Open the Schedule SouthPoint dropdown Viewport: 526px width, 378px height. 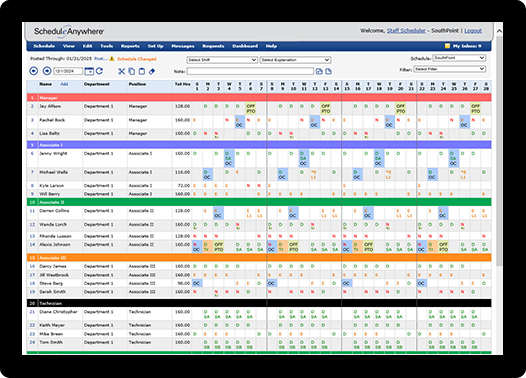click(459, 58)
